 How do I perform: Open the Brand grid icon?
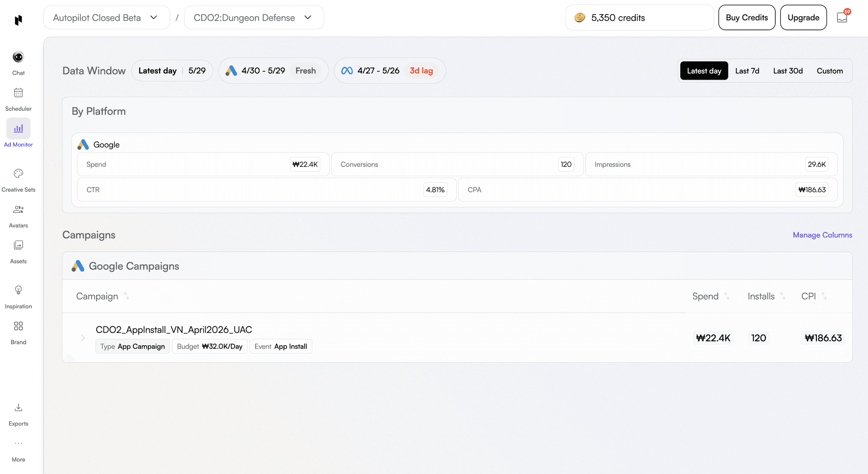[x=18, y=326]
